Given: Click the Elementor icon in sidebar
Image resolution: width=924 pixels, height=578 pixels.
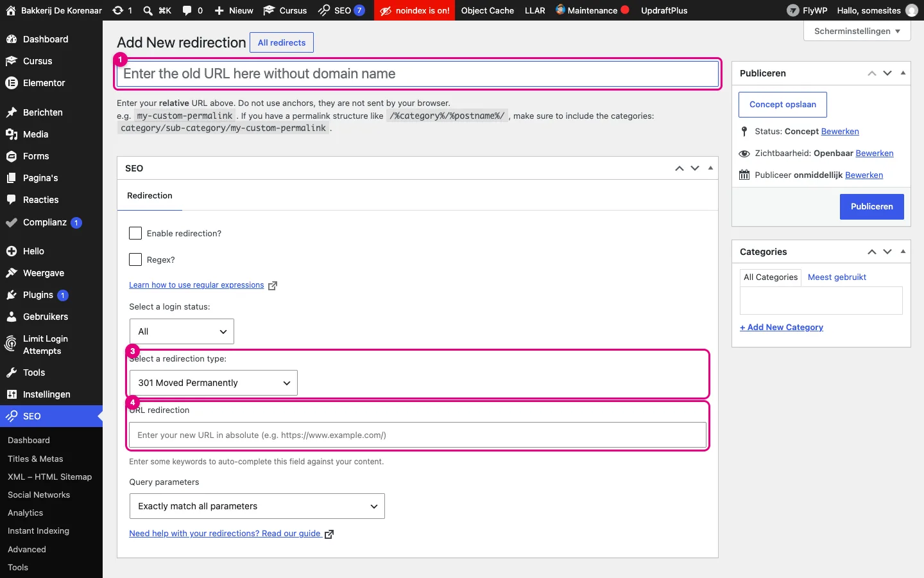Looking at the screenshot, I should [x=12, y=83].
